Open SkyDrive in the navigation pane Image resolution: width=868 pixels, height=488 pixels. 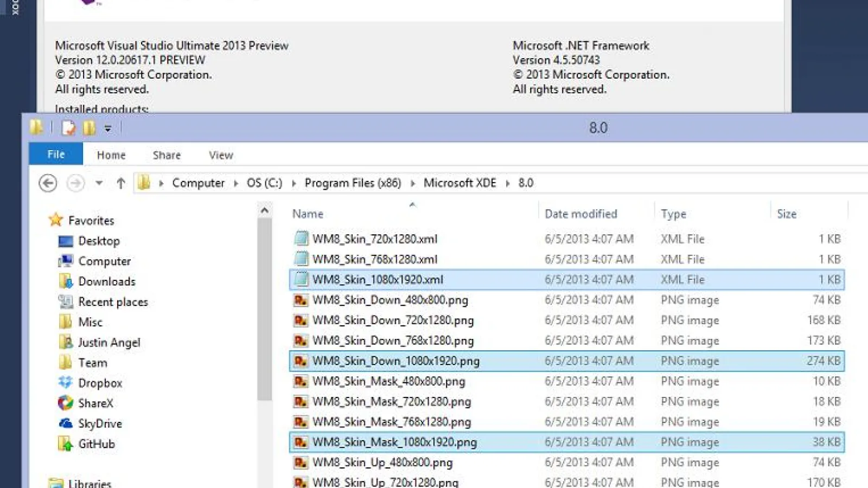point(100,423)
